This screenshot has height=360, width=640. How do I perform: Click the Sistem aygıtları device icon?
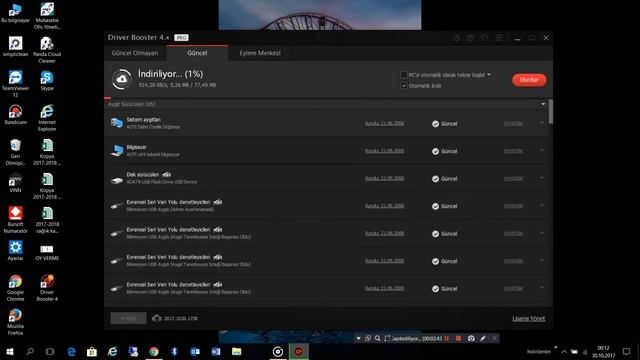117,123
